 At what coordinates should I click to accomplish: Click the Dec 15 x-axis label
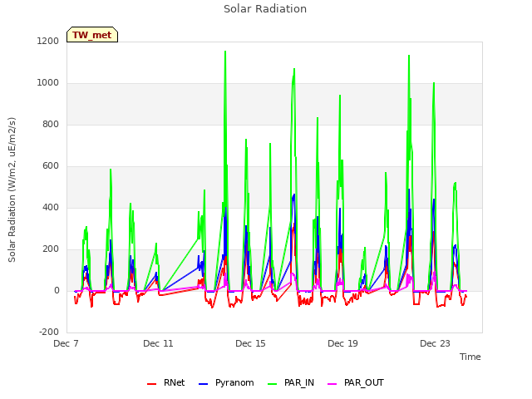250,343
